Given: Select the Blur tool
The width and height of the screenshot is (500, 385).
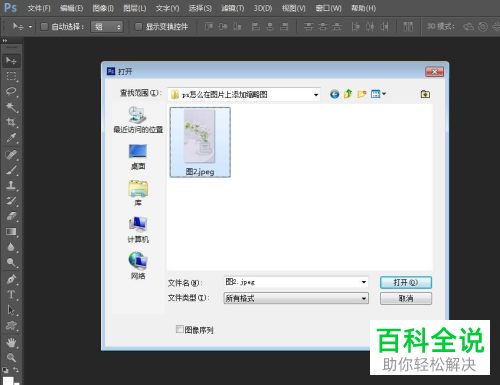Looking at the screenshot, I should (11, 247).
